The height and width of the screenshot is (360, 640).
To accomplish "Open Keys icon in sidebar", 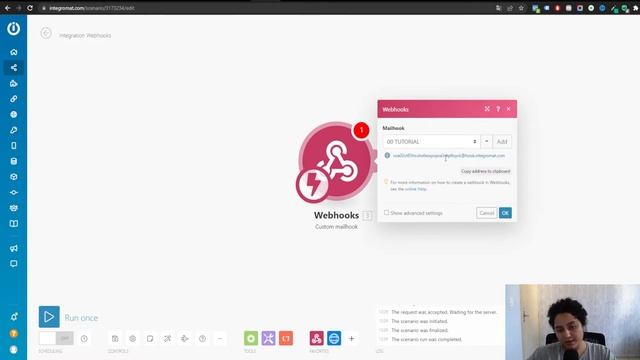I will pos(13,130).
